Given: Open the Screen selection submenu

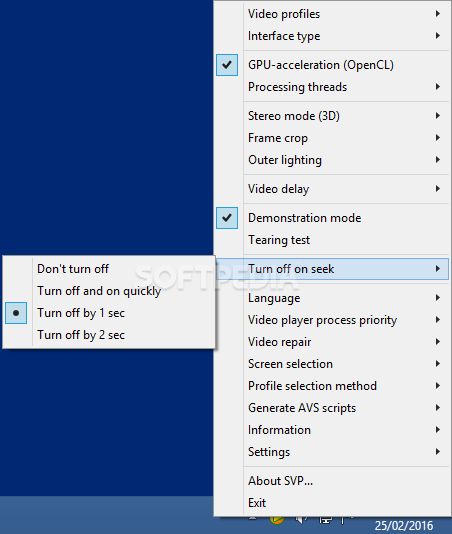Looking at the screenshot, I should pyautogui.click(x=332, y=364).
